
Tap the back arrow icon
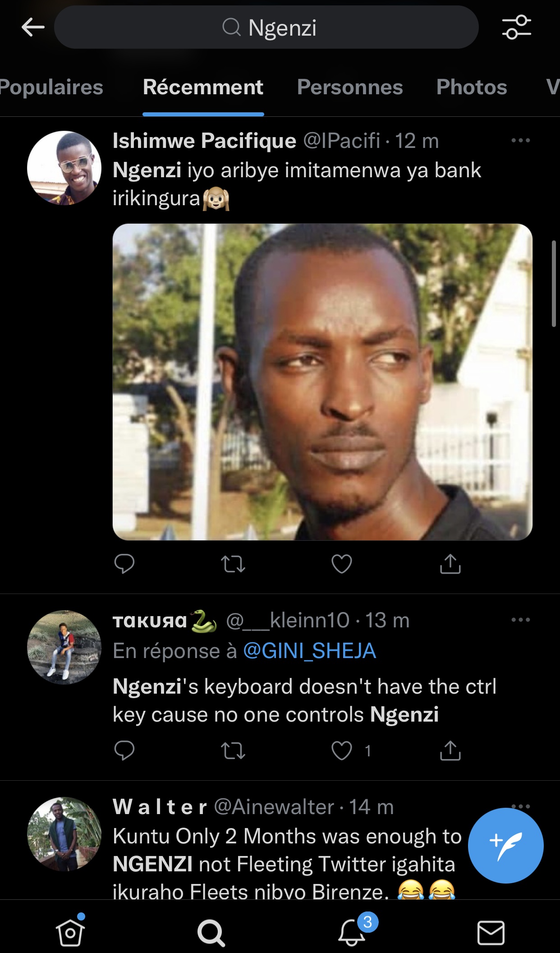coord(33,28)
